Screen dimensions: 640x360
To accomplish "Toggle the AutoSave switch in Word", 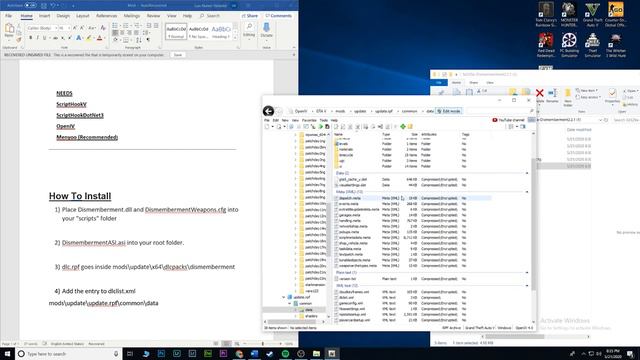I will [30, 5].
